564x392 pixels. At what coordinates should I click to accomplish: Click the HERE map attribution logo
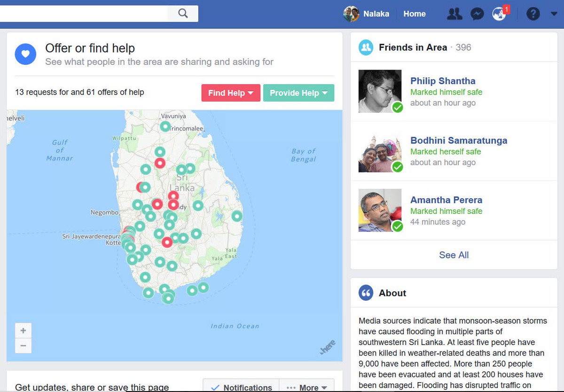pyautogui.click(x=328, y=348)
